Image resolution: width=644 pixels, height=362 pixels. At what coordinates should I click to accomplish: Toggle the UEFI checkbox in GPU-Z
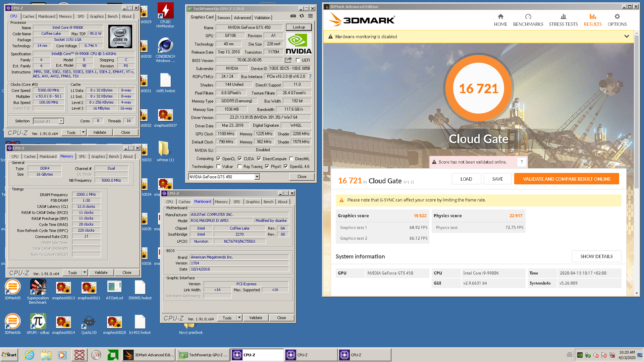tap(298, 60)
